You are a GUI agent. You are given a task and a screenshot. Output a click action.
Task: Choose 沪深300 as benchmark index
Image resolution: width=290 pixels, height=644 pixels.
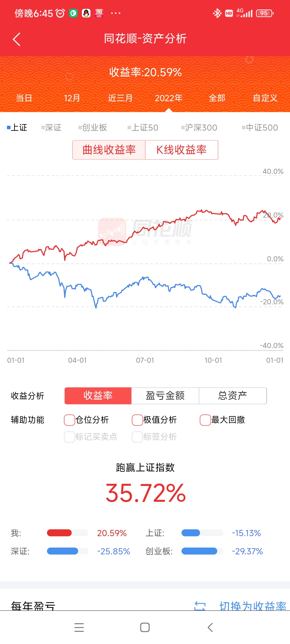coord(199,128)
